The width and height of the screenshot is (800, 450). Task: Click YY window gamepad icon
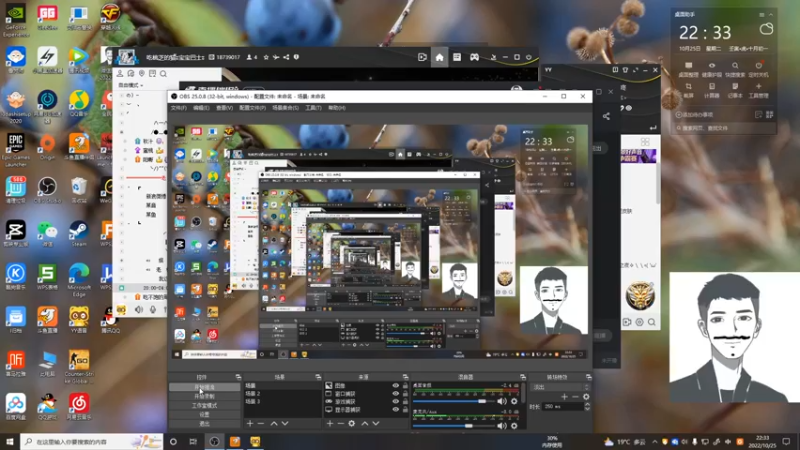pyautogui.click(x=474, y=57)
